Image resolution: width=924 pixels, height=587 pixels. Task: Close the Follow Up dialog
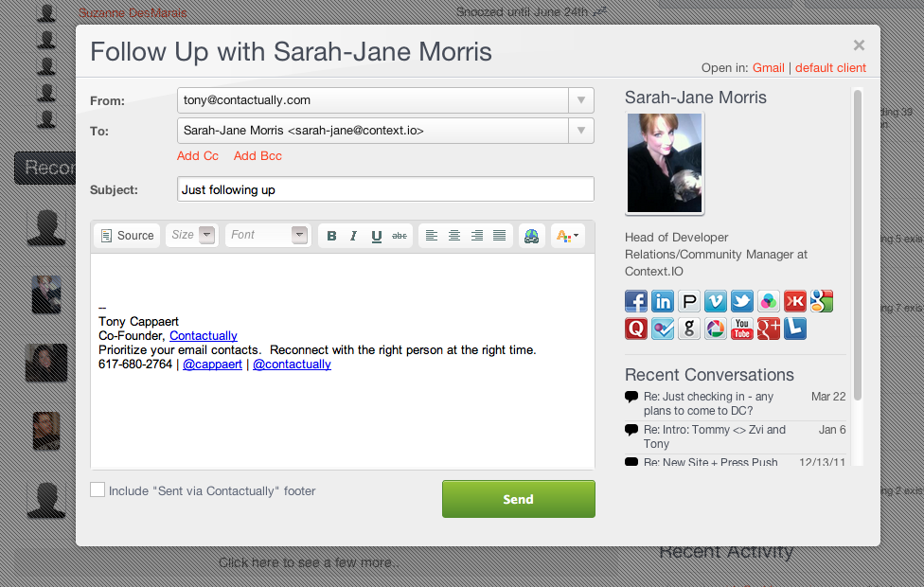pos(859,44)
